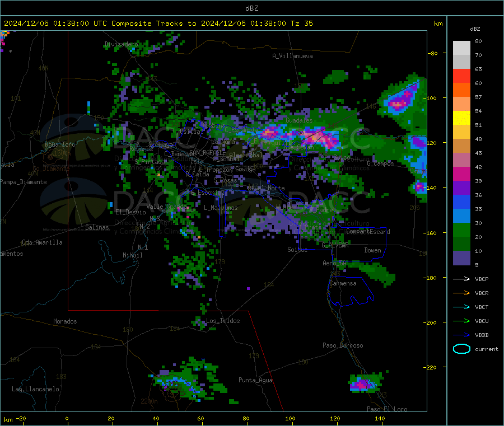Click the 140 tick on horizontal axis
Image resolution: width=504 pixels, height=426 pixels.
click(380, 419)
